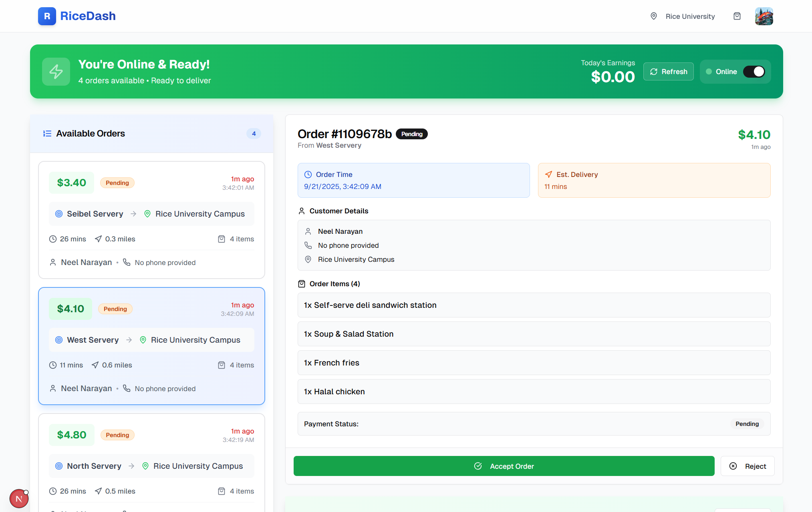
Task: Select the $3.40 Seibel Servery order
Action: [151, 220]
